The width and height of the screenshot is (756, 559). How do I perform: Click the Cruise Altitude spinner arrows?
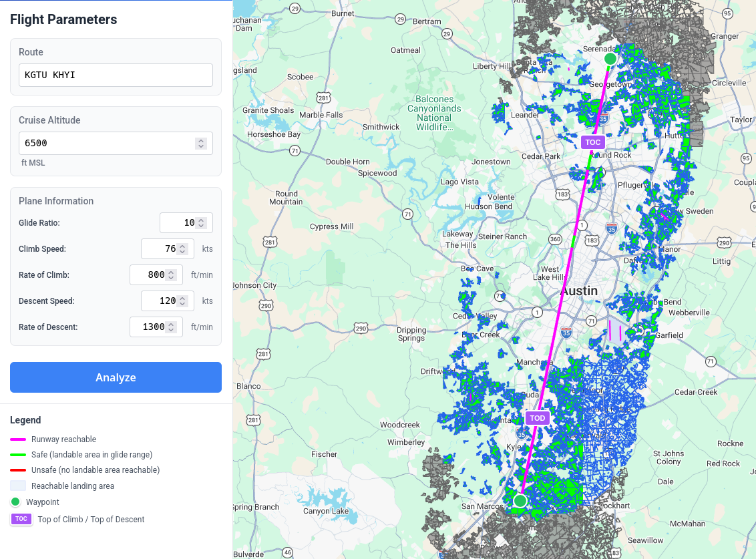[200, 144]
